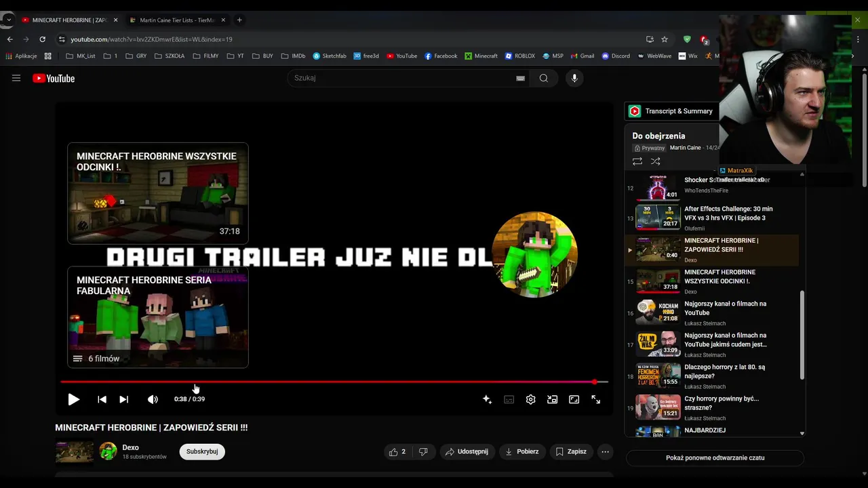Image resolution: width=868 pixels, height=488 pixels.
Task: Open player settings gear
Action: point(530,399)
